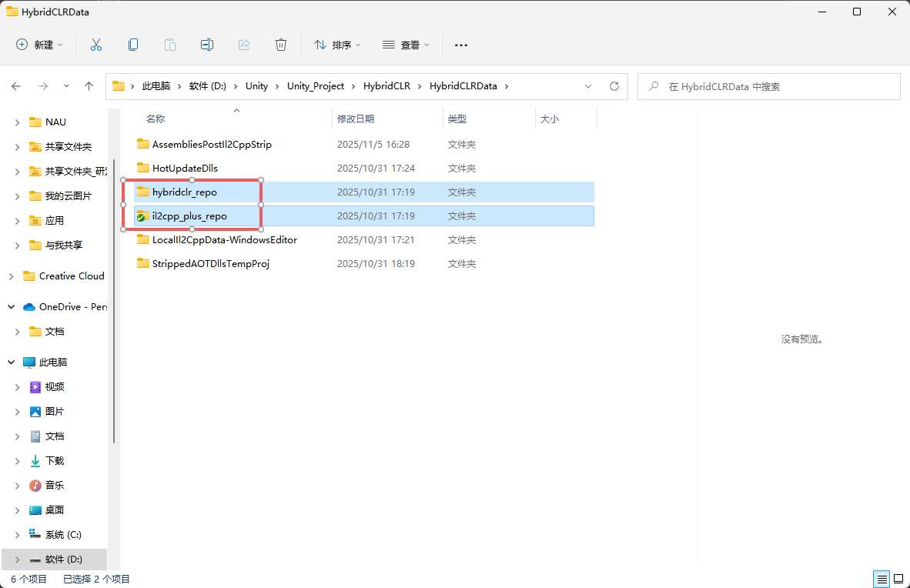The height and width of the screenshot is (588, 910).
Task: Click in the HybridCLRData search box
Action: tap(768, 86)
